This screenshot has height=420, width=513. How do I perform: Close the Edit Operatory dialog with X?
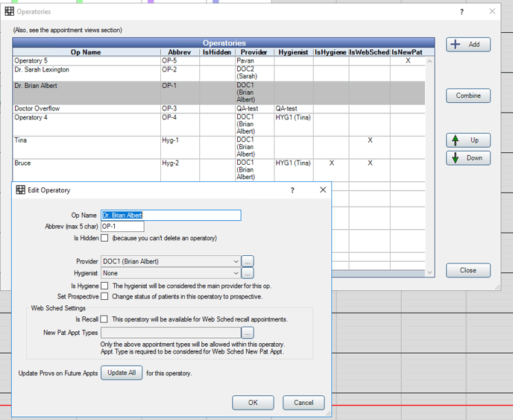[x=323, y=190]
